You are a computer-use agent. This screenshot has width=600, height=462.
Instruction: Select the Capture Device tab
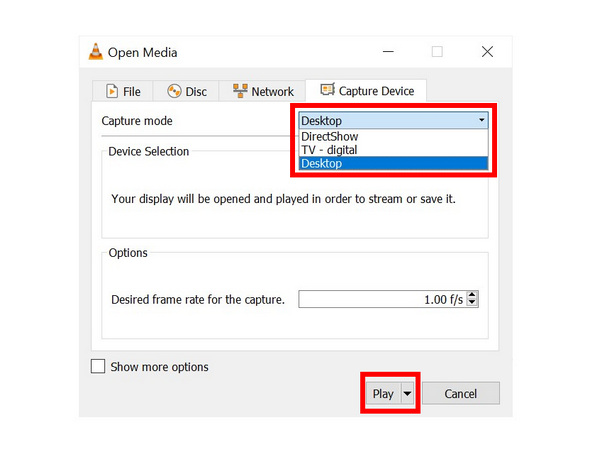pyautogui.click(x=366, y=91)
